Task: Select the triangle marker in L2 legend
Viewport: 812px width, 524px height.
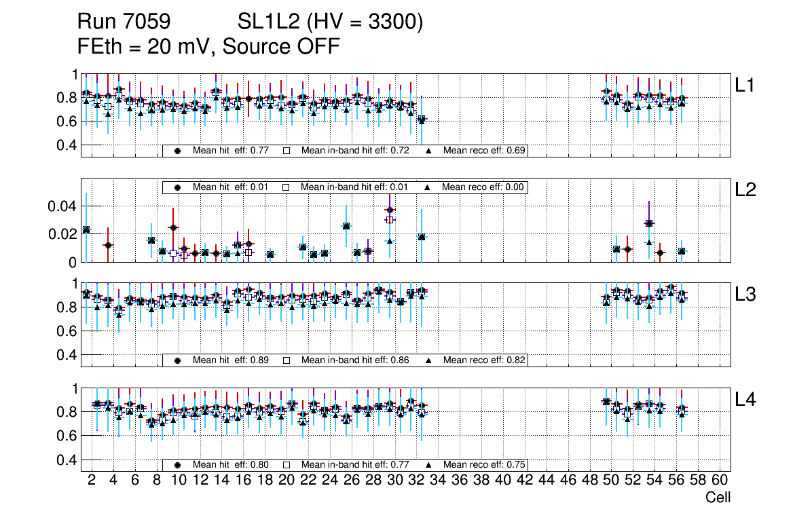Action: [x=429, y=187]
